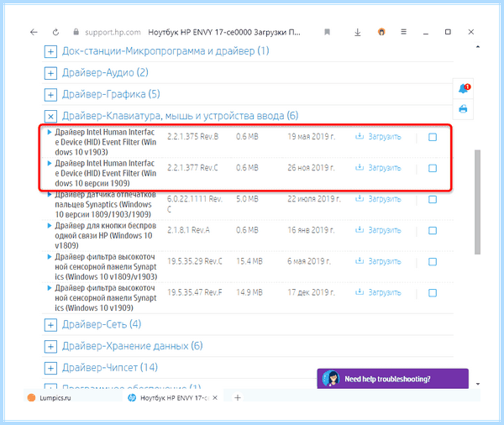
Task: Open browser downloads with the arrow icon
Action: tap(358, 32)
